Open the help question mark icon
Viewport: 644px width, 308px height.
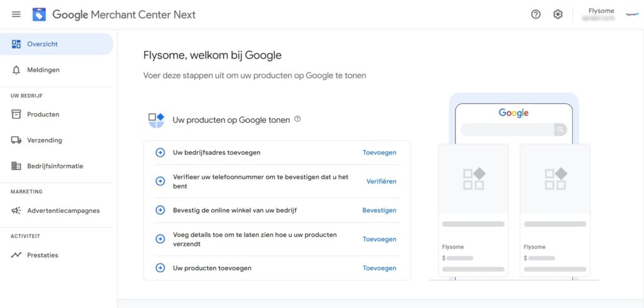point(536,14)
